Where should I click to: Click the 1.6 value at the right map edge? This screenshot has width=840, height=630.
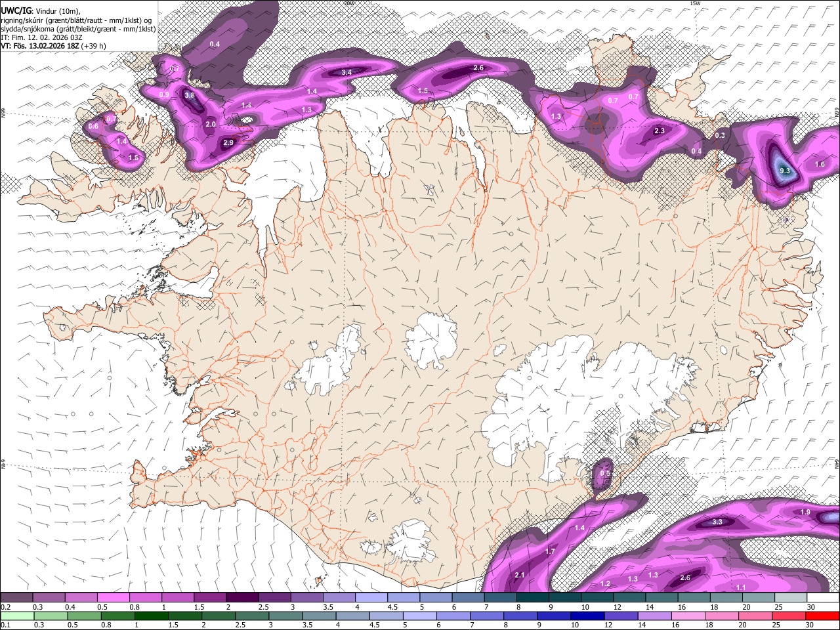click(820, 164)
